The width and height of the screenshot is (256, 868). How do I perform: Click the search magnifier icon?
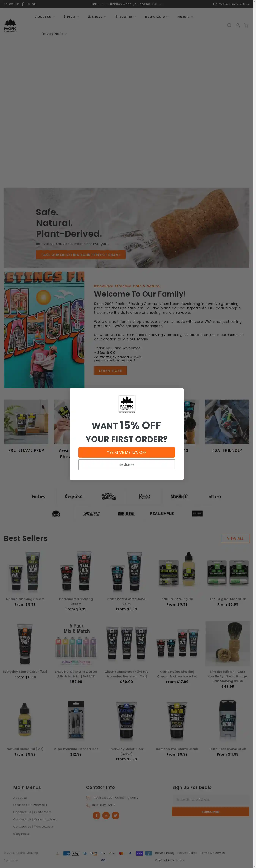point(229,25)
